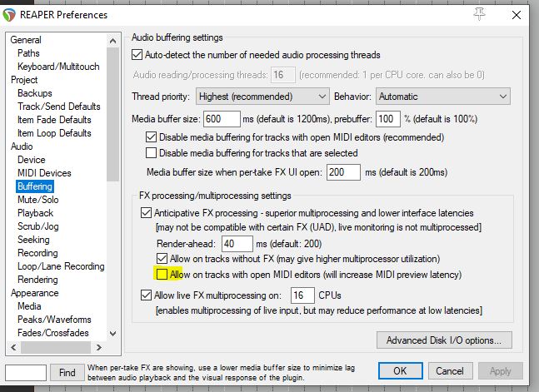Click the tree scroll-down arrow
This screenshot has height=392, width=539.
pos(112,333)
